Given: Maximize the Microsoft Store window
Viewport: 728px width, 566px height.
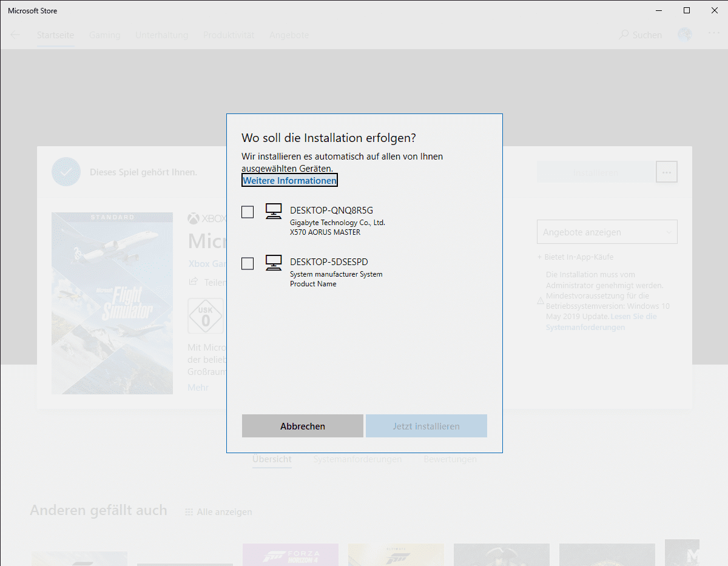Looking at the screenshot, I should 686,10.
